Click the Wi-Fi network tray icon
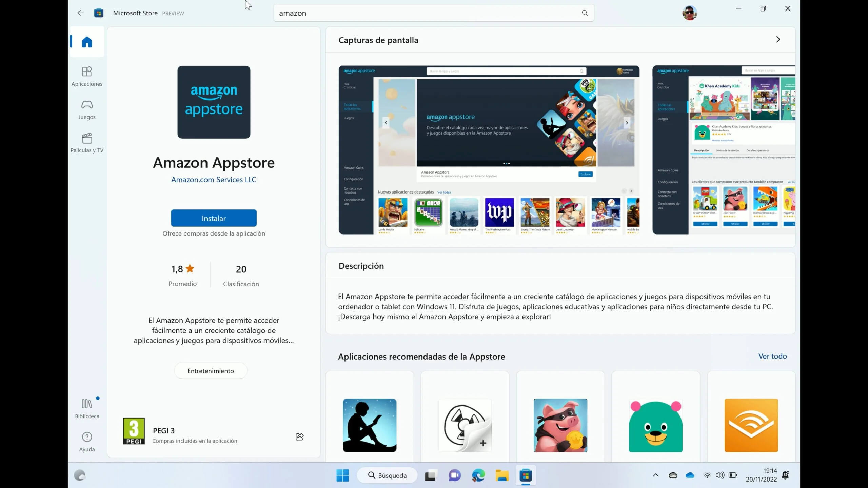The height and width of the screenshot is (488, 868). (x=707, y=475)
